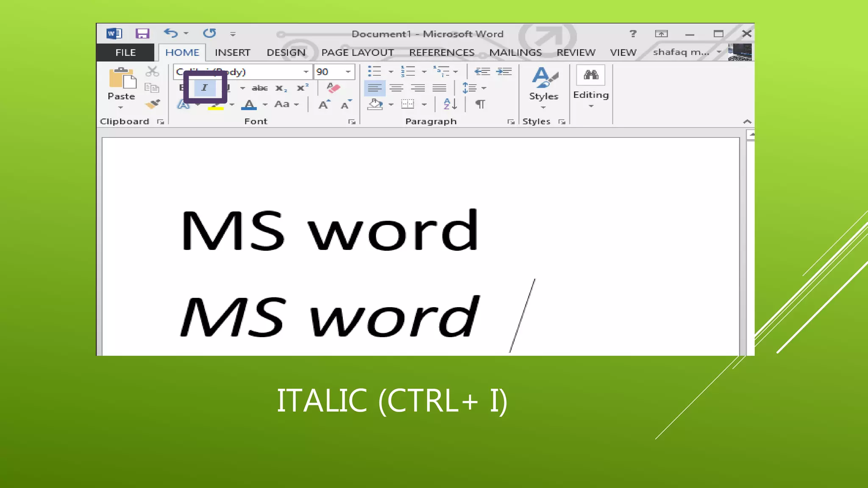This screenshot has width=868, height=488.
Task: Open shading color dropdown arrow
Action: pyautogui.click(x=391, y=105)
